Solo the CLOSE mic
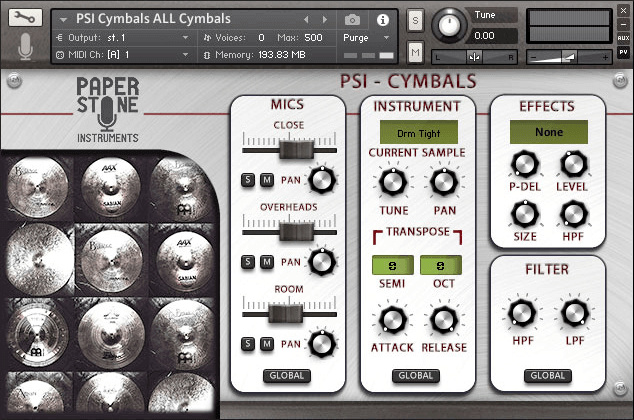 (x=248, y=180)
